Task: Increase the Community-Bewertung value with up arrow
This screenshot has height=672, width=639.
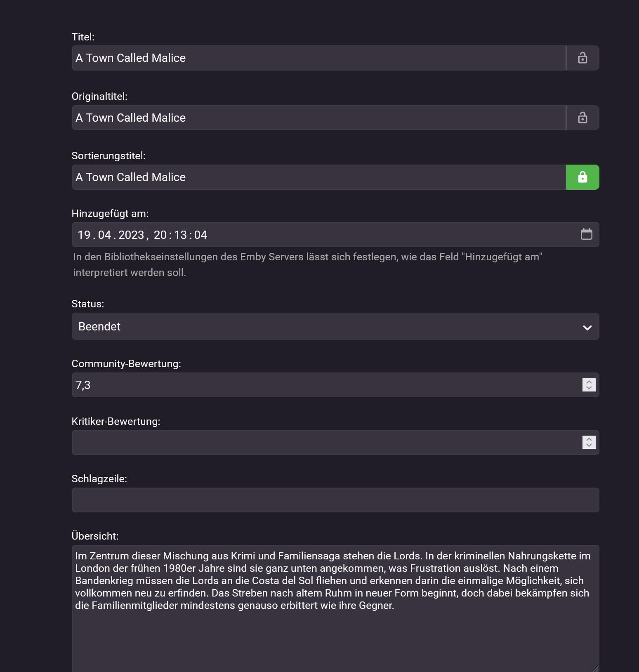Action: click(589, 382)
